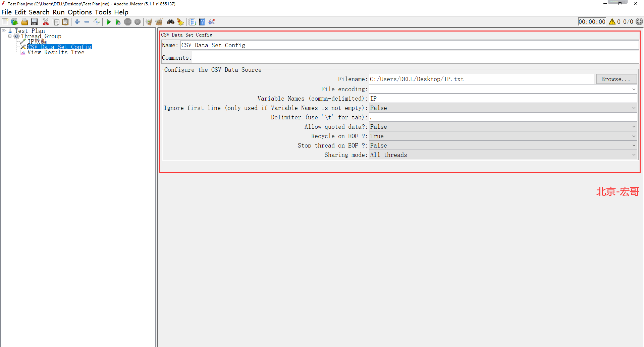This screenshot has width=644, height=347.
Task: Click the Variable Names input field
Action: (503, 99)
